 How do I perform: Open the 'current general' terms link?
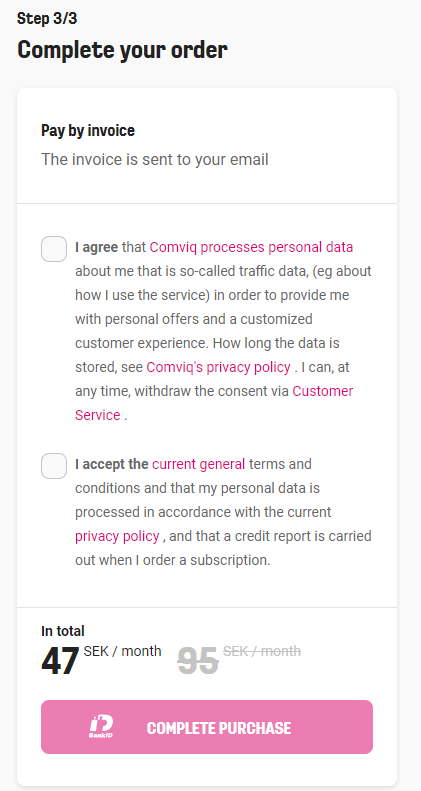[199, 464]
